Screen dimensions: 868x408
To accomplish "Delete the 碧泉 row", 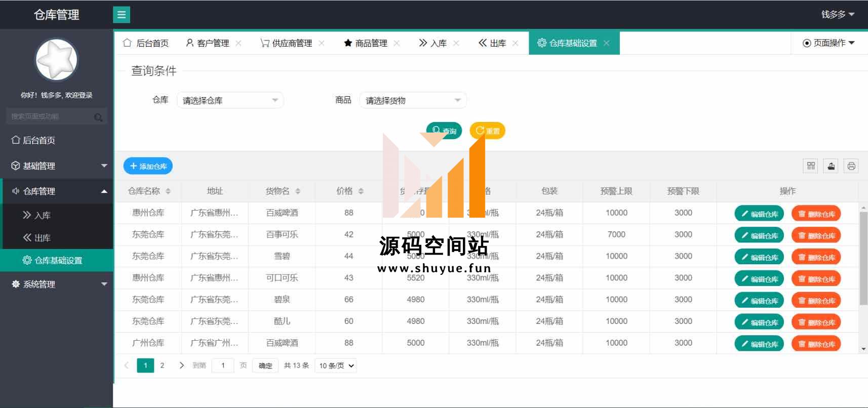I will [x=816, y=301].
